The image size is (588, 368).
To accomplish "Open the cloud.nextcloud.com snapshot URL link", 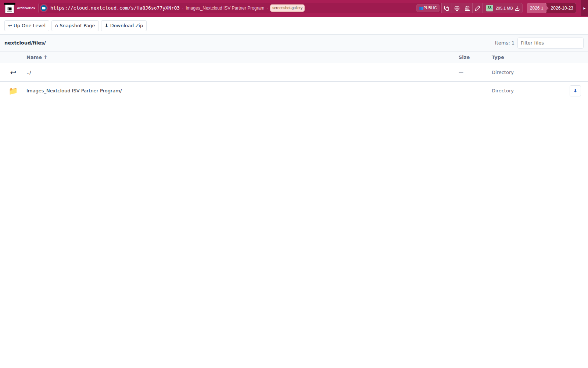I will (115, 8).
